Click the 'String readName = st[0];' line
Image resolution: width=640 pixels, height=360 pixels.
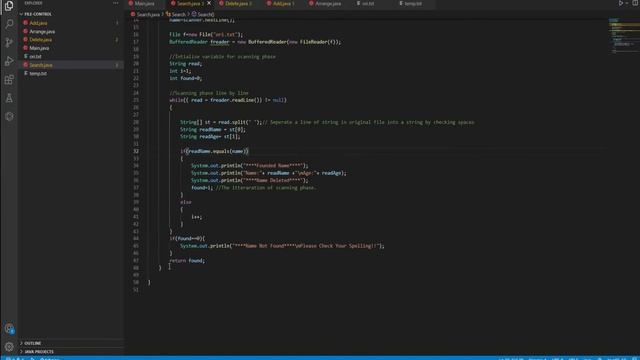(x=213, y=129)
